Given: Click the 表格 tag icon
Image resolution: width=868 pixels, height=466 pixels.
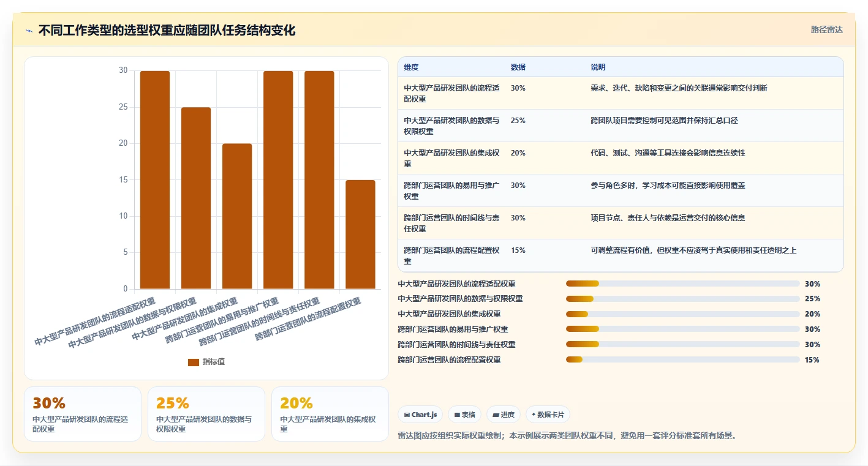Looking at the screenshot, I should (457, 415).
